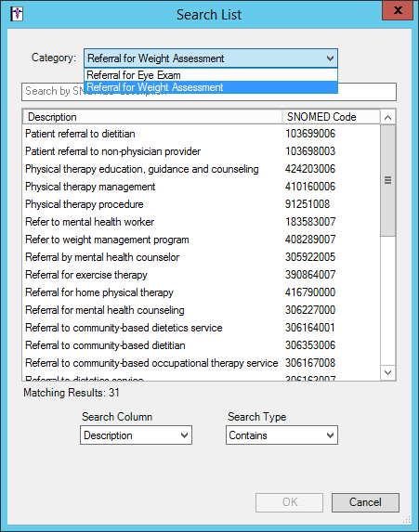Sort by the Description column header
Image resolution: width=419 pixels, height=532 pixels.
(x=152, y=117)
